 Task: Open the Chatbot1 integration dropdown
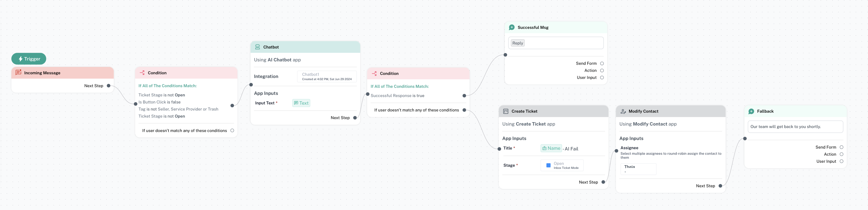point(326,76)
